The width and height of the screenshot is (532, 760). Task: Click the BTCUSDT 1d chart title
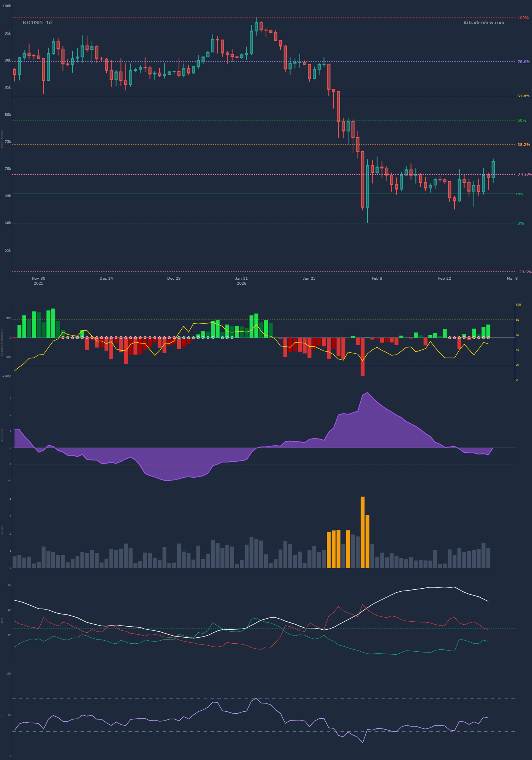click(37, 23)
